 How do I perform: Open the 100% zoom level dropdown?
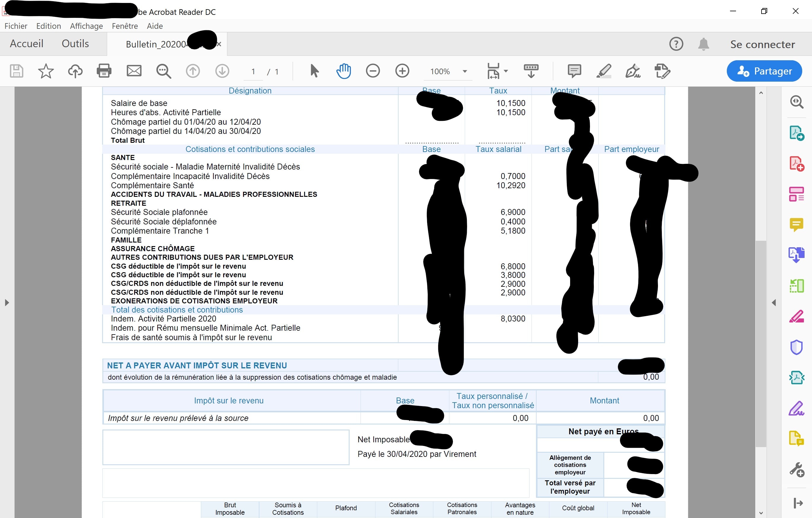[x=465, y=72]
